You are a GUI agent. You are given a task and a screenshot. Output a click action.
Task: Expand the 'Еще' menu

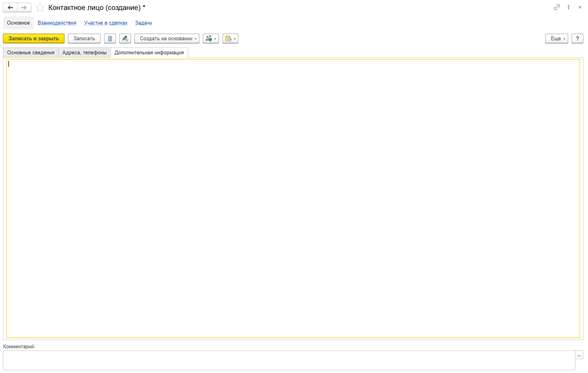(556, 38)
